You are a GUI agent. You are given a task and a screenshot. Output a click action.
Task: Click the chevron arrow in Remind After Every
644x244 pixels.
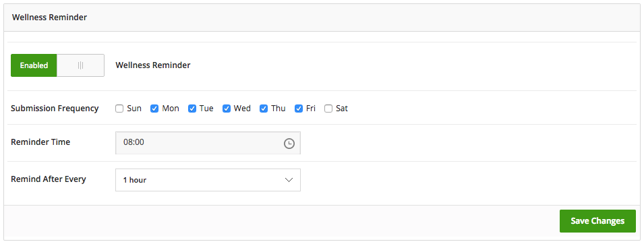click(x=289, y=180)
